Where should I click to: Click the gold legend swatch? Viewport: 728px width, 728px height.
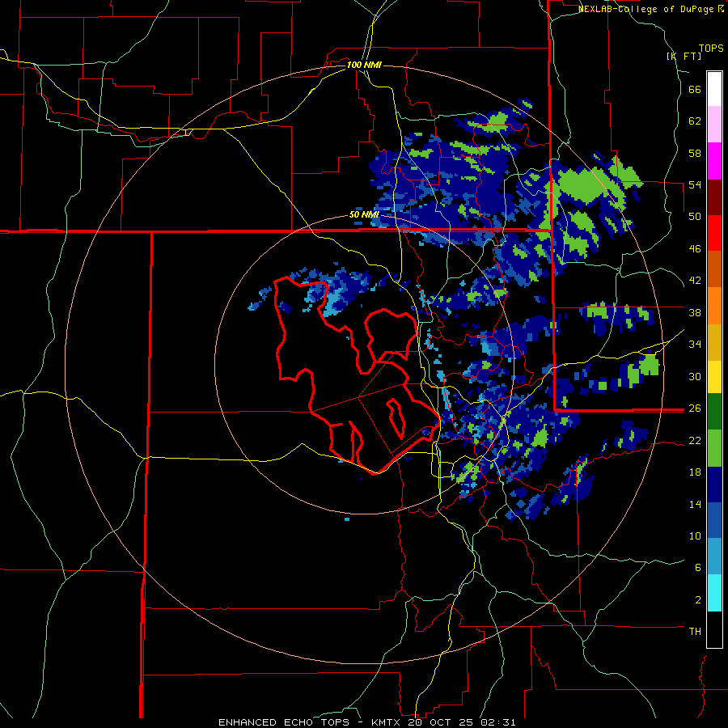pos(714,342)
